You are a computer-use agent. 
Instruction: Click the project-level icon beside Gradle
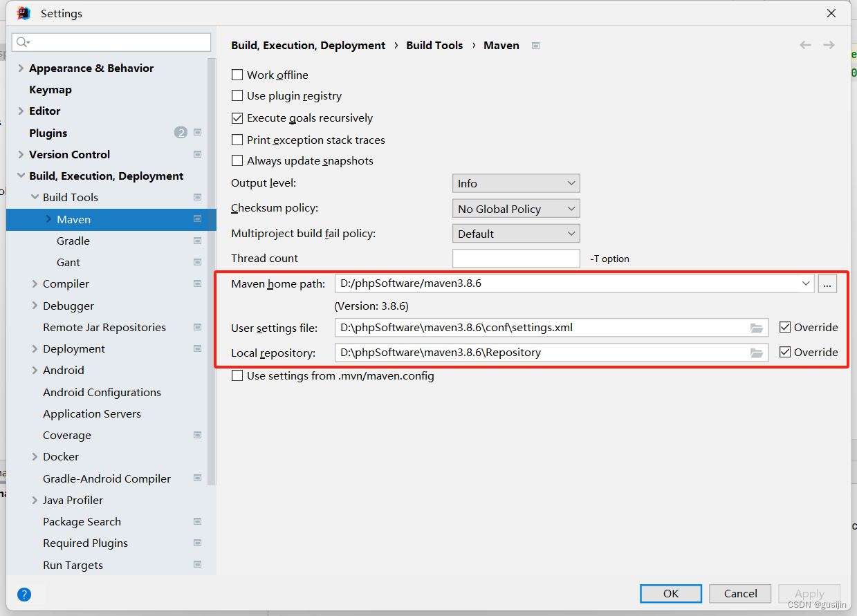point(197,241)
